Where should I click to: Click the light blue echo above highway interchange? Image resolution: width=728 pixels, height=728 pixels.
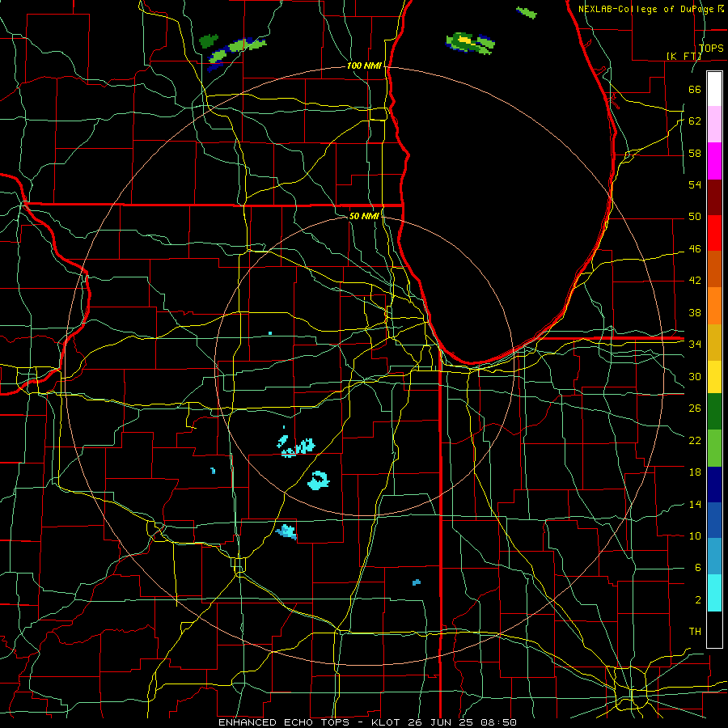click(286, 531)
